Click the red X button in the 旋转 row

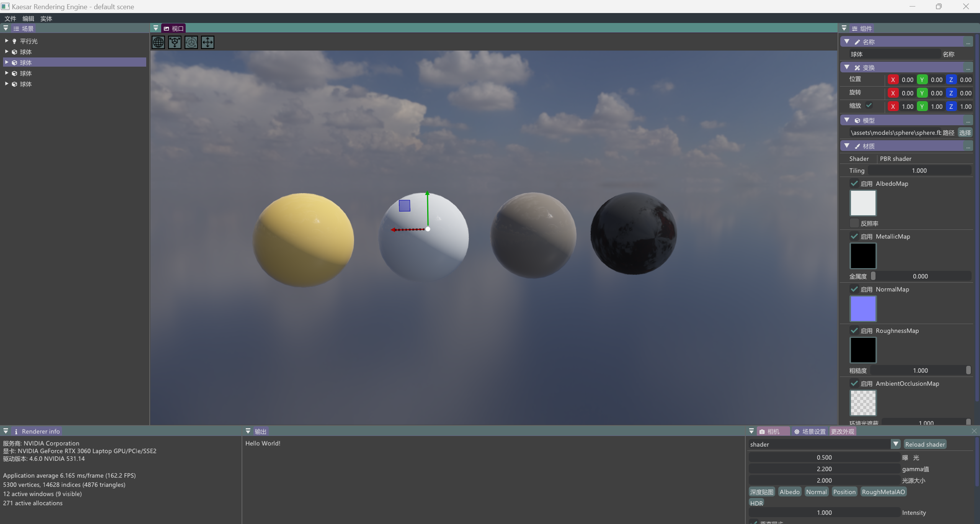tap(893, 93)
